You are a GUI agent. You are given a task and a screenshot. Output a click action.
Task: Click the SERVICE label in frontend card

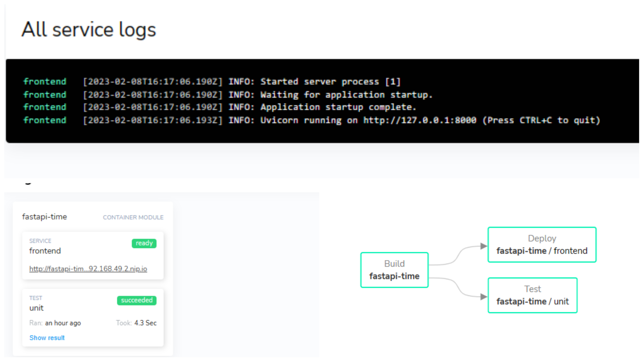(40, 241)
